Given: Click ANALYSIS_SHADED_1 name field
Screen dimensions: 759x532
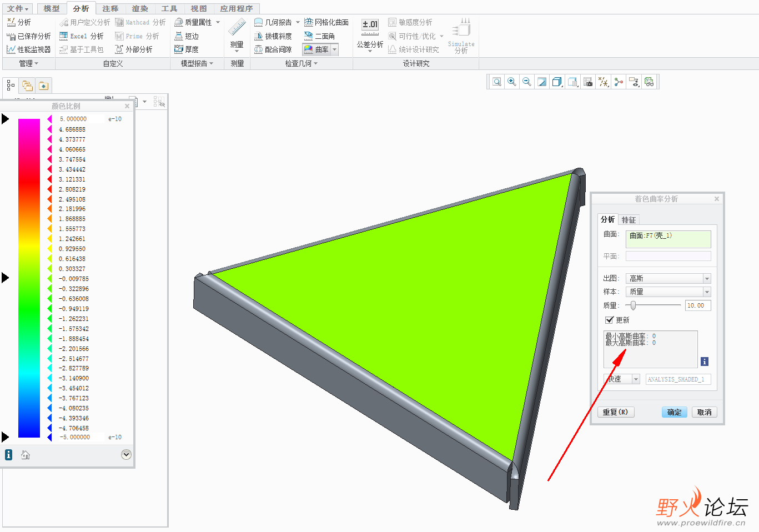Looking at the screenshot, I should point(678,379).
